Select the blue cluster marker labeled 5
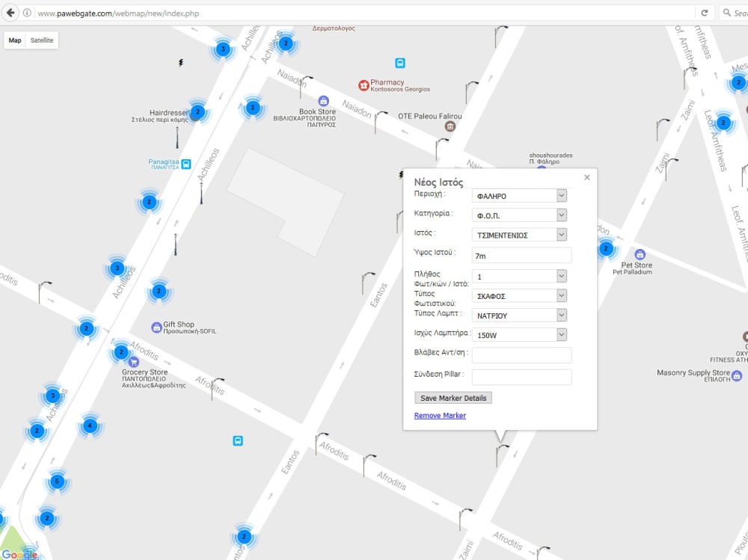This screenshot has height=560, width=748. (x=57, y=482)
